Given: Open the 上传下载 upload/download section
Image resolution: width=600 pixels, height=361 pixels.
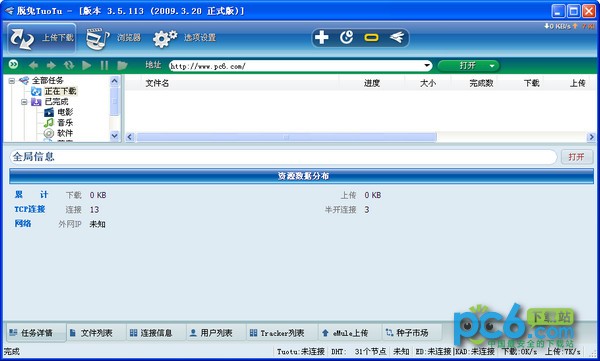Looking at the screenshot, I should click(41, 38).
